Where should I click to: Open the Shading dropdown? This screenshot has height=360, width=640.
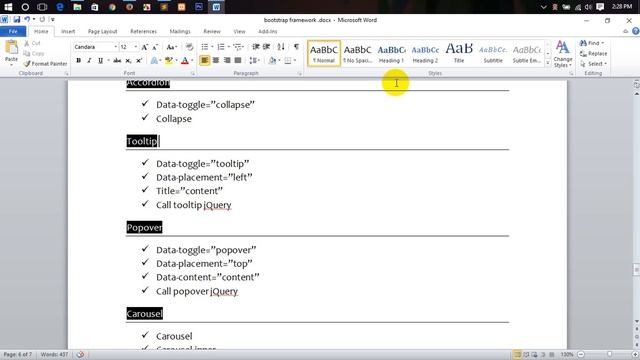click(279, 61)
